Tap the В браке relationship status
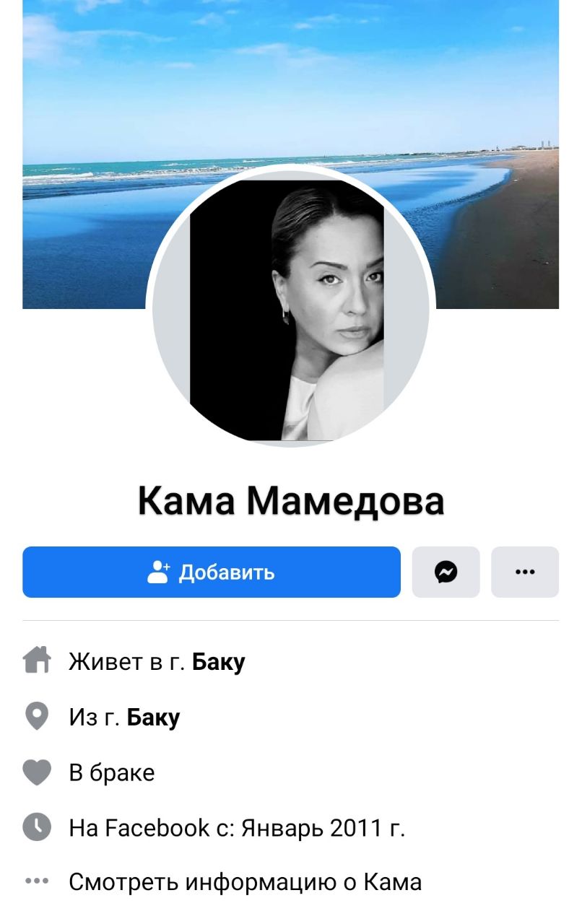The image size is (582, 924). click(112, 772)
